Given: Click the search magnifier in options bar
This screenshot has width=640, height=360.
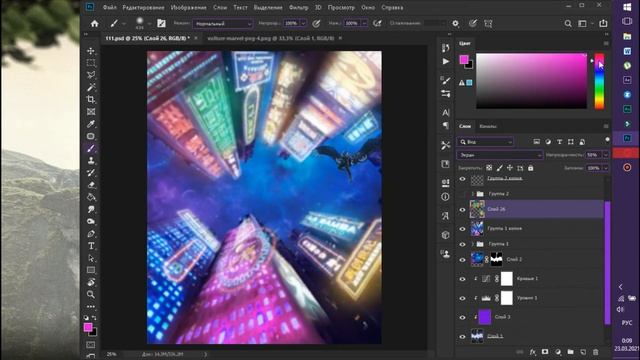Looking at the screenshot, I should [x=568, y=24].
